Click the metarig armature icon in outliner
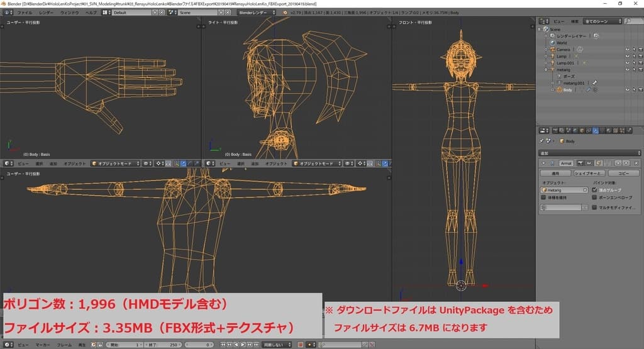 (552, 70)
